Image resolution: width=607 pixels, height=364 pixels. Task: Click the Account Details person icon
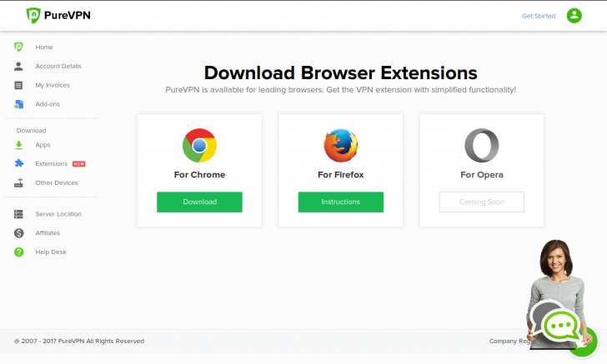tap(18, 66)
